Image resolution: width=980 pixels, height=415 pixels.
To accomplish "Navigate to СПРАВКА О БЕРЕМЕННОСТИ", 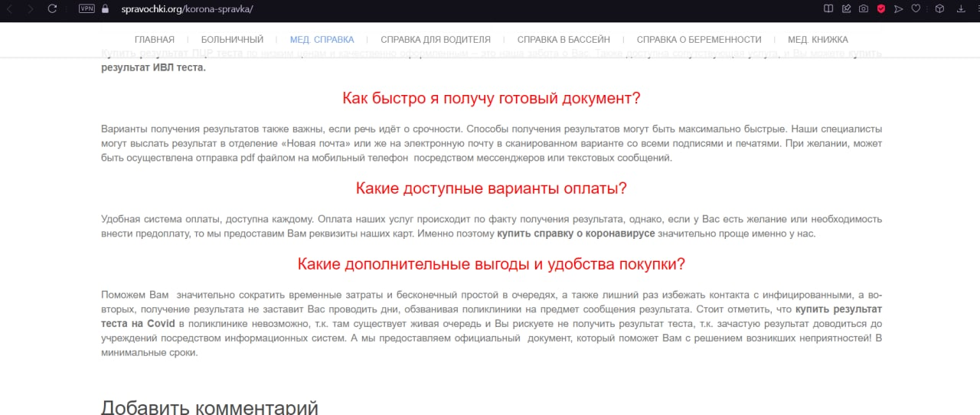I will (699, 40).
